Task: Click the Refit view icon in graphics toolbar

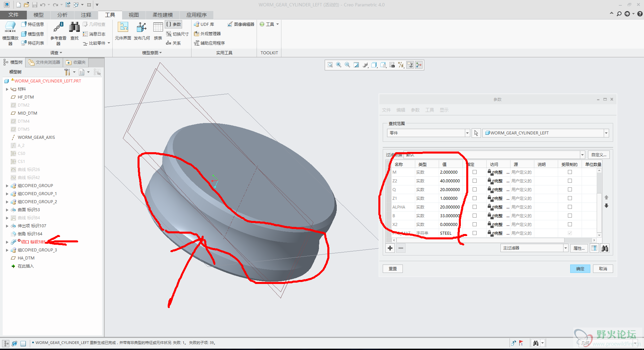Action: (x=330, y=65)
